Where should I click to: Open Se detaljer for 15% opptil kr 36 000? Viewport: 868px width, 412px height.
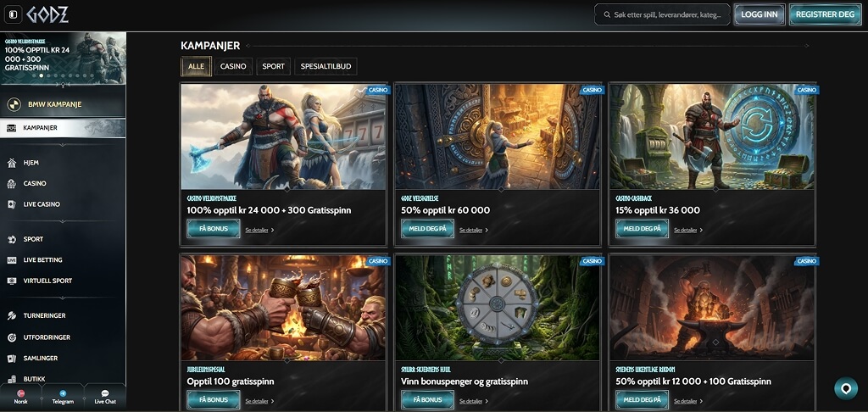[x=688, y=230]
